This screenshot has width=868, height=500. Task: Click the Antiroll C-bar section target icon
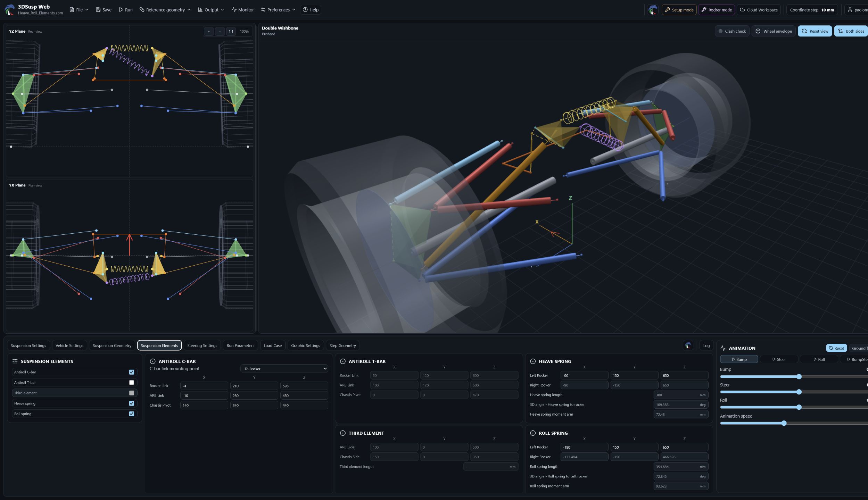[152, 361]
